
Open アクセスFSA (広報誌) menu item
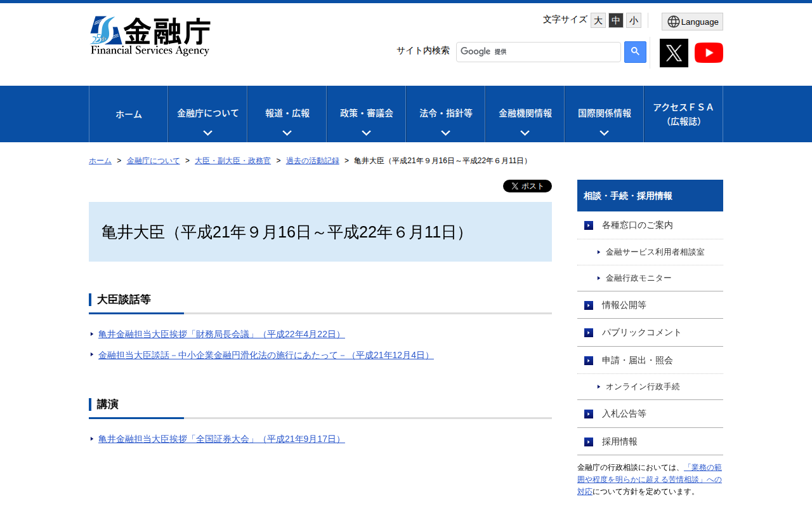click(x=683, y=114)
